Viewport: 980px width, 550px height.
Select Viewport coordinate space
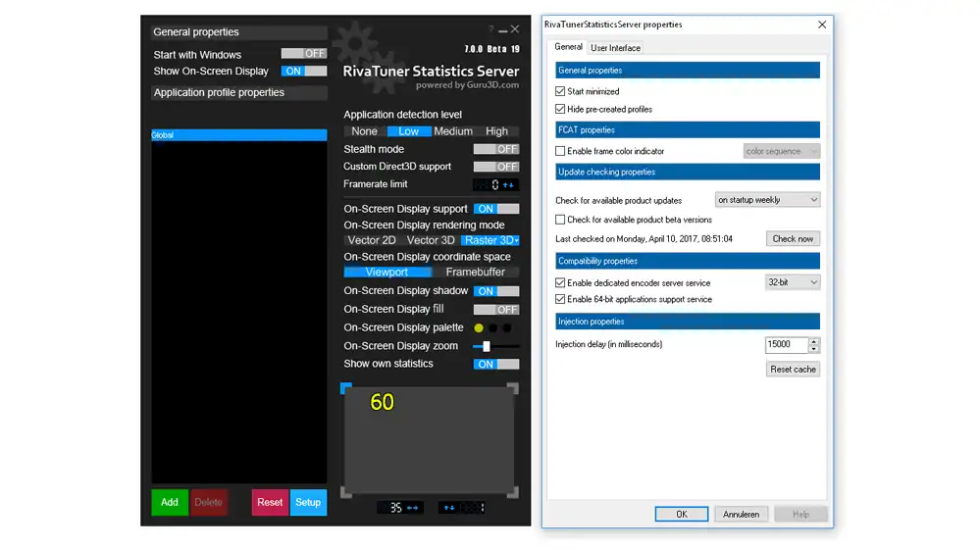387,273
